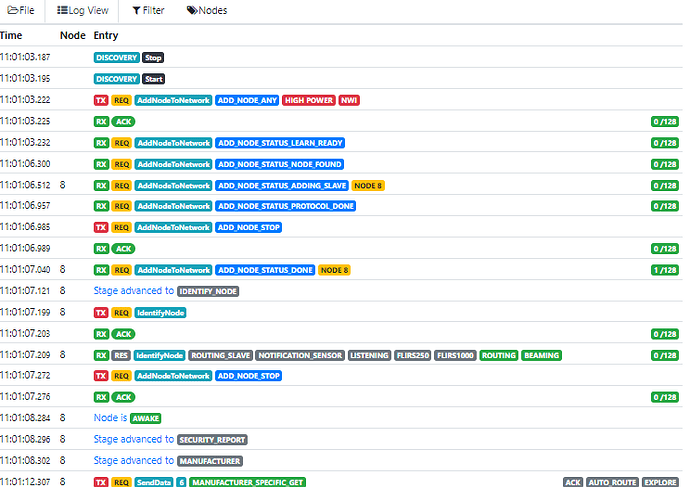Click the Start badge
The width and height of the screenshot is (690, 487).
tap(154, 79)
